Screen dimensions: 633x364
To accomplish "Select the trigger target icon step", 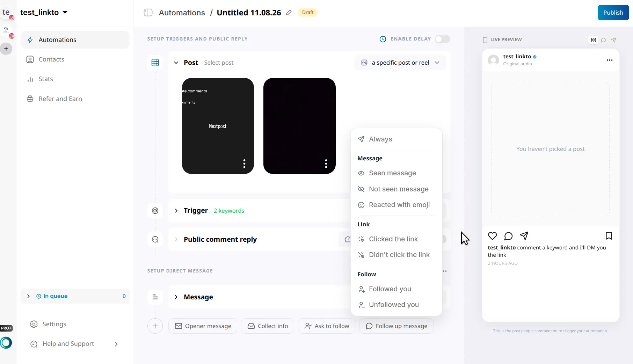I will tap(155, 211).
